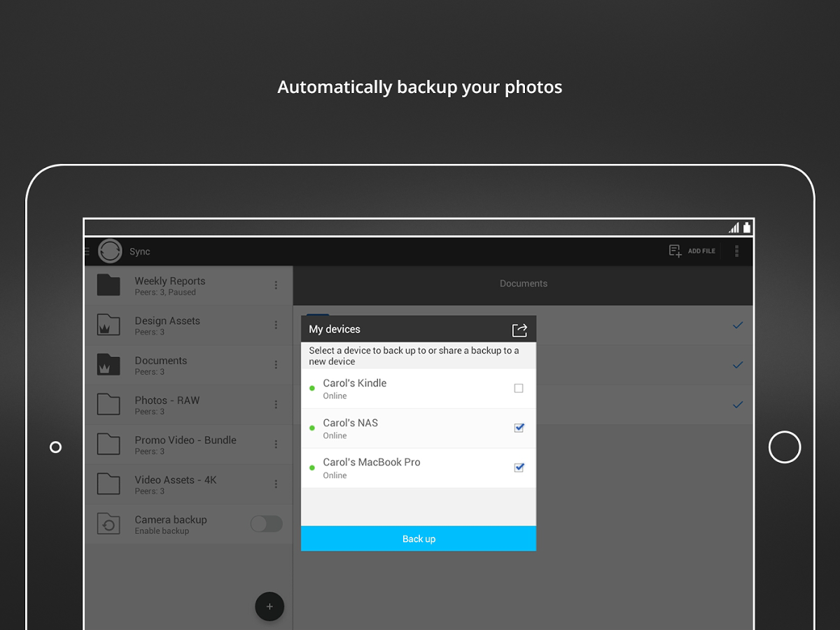Open Video Assets - 4K three-dot options
The image size is (840, 630).
click(276, 484)
